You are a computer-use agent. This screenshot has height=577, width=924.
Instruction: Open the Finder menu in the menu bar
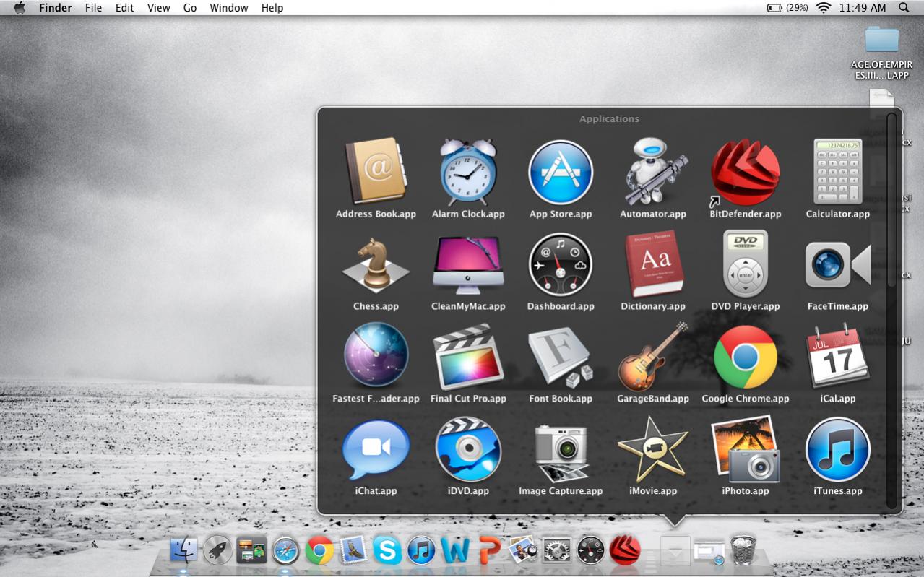(55, 8)
